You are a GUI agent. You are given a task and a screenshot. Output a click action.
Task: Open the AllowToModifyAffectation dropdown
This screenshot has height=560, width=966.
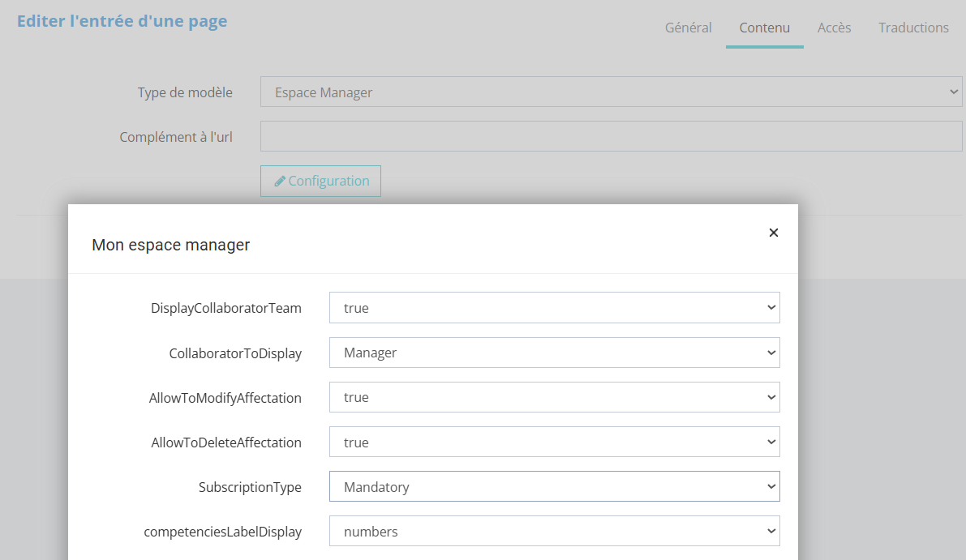[554, 397]
